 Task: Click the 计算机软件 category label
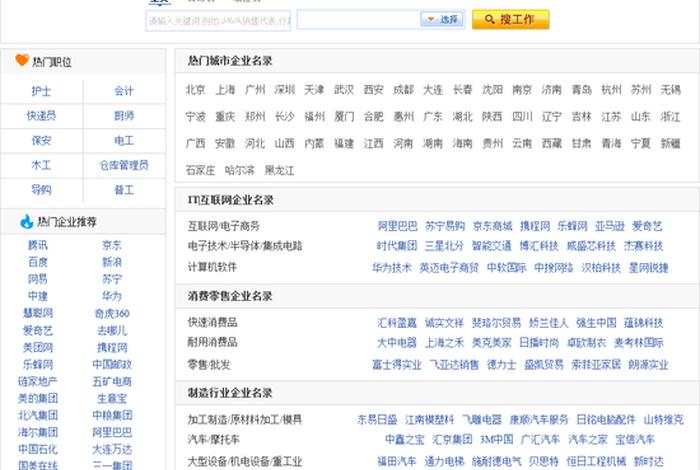pos(212,267)
